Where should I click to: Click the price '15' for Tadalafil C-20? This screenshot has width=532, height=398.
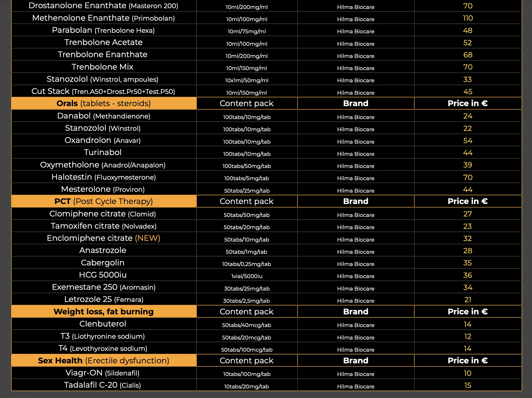(x=468, y=385)
